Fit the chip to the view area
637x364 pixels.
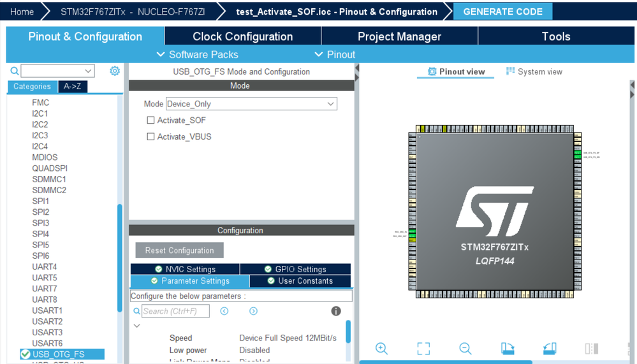pyautogui.click(x=423, y=349)
